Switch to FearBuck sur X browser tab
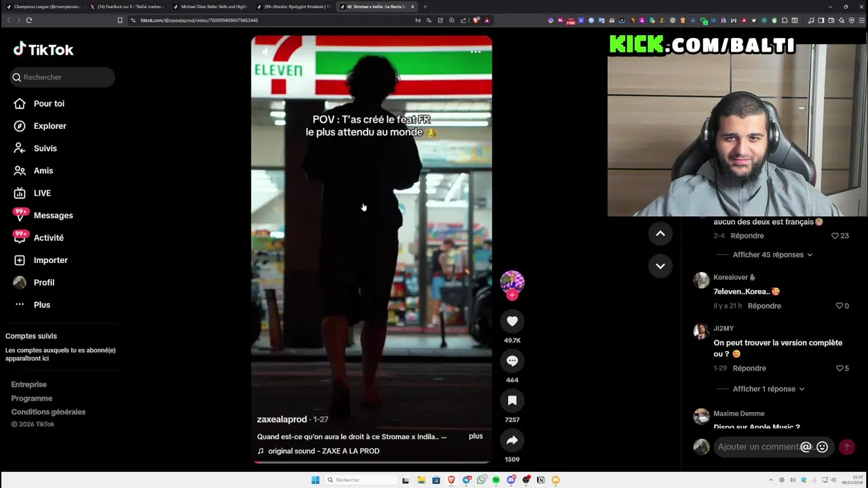Viewport: 868px width, 488px height. [129, 7]
